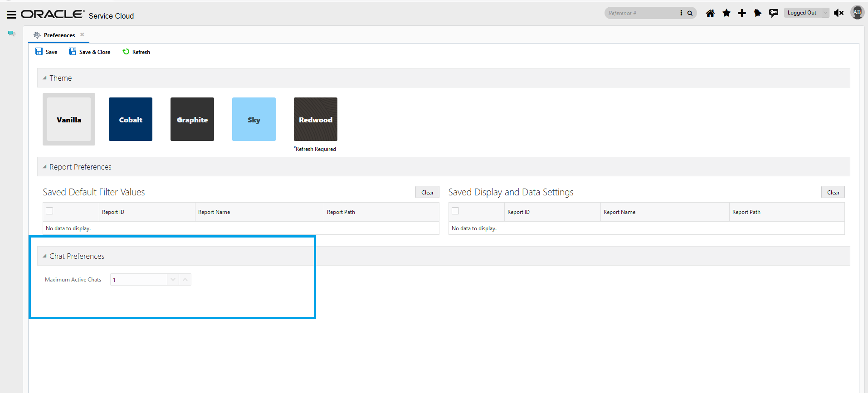The image size is (868, 393).
Task: Click 'No data to display.' in Display Settings
Action: click(474, 228)
